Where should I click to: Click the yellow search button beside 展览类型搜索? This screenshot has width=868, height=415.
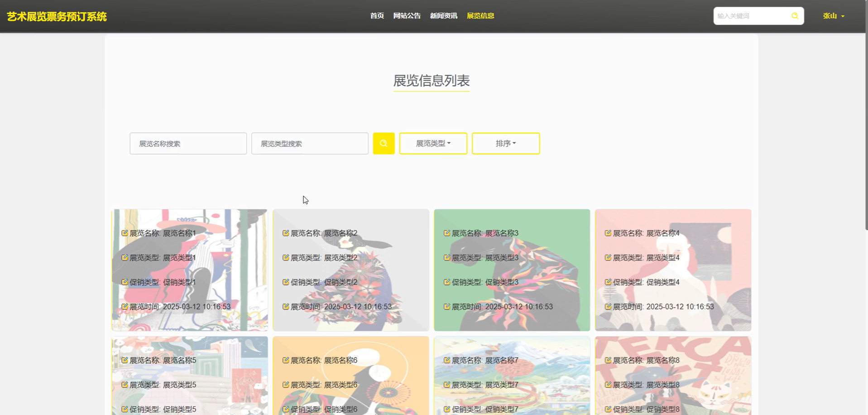click(x=384, y=144)
